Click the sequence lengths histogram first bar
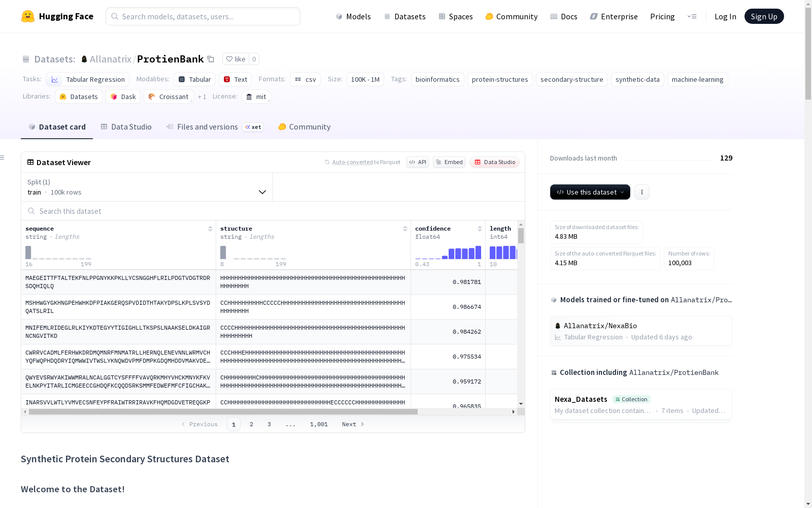812x508 pixels. (x=28, y=252)
